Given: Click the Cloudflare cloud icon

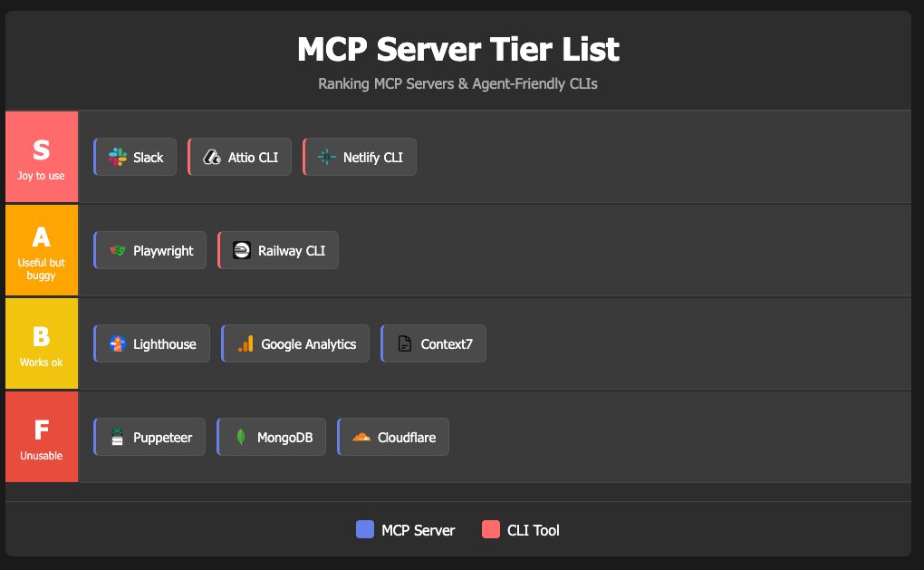Looking at the screenshot, I should pyautogui.click(x=361, y=437).
